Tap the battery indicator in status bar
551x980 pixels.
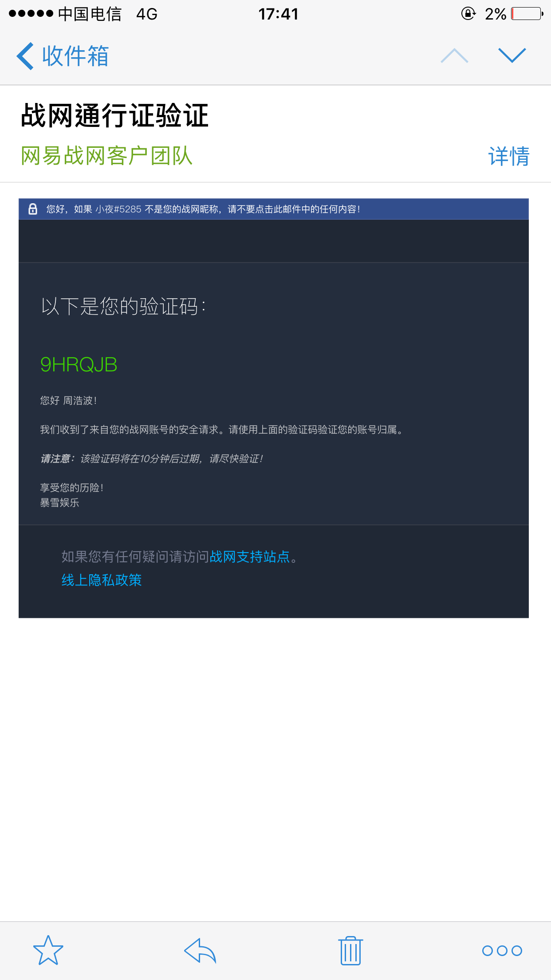coord(527,14)
